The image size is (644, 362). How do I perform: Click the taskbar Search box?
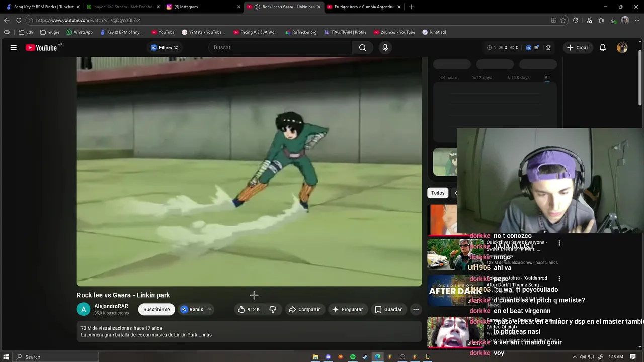[55, 357]
